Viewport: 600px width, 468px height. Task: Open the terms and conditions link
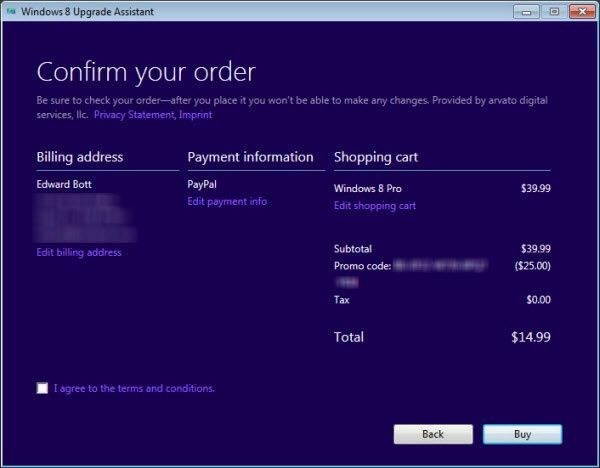click(x=134, y=388)
